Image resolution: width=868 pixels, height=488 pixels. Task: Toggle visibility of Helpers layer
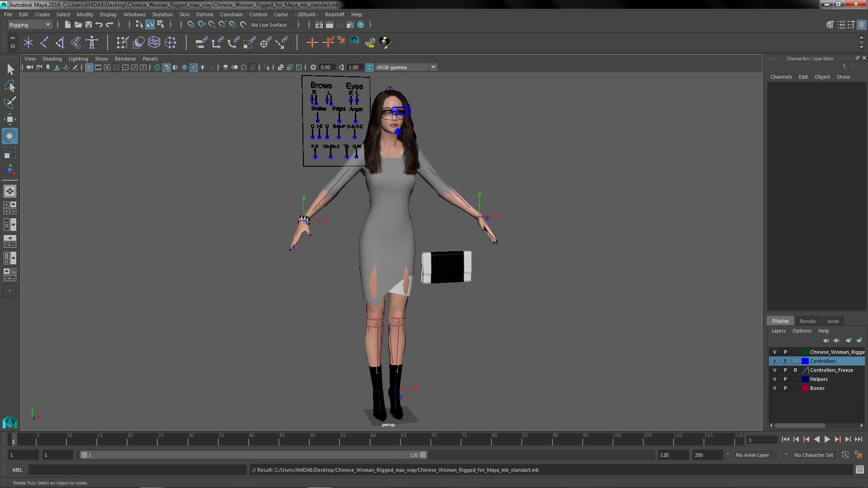tap(775, 379)
